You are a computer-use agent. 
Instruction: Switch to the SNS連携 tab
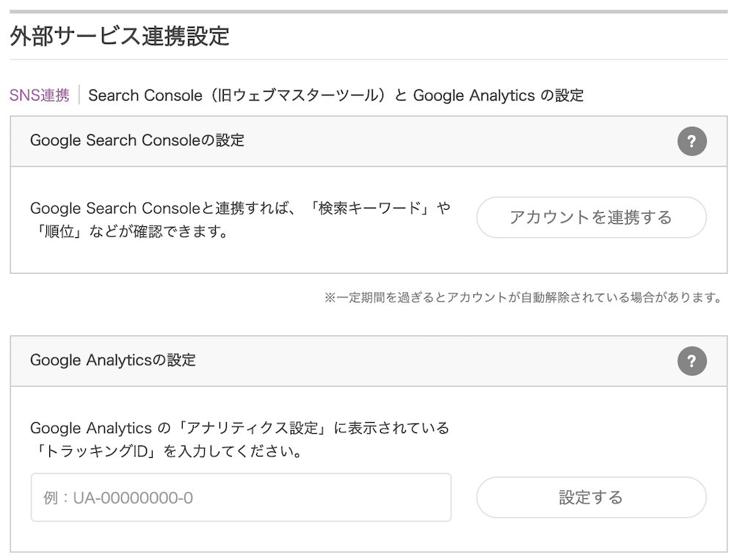[x=40, y=95]
